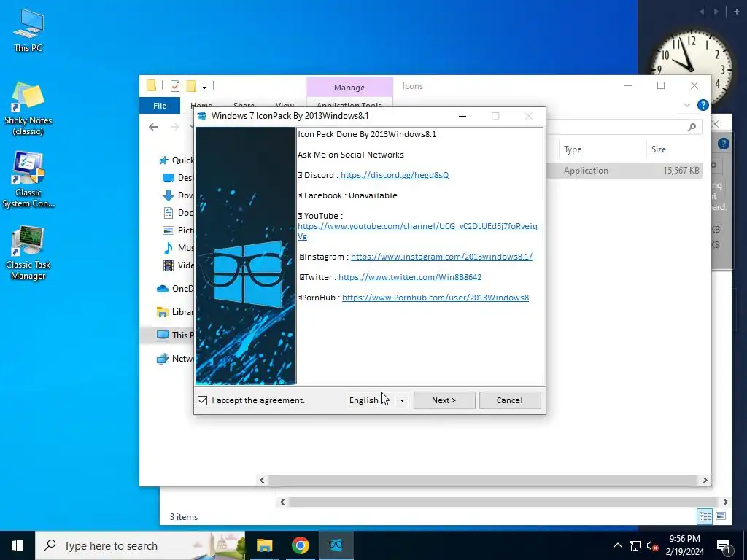
Task: Open Classic System Configuration desktop shortcut
Action: point(28,181)
